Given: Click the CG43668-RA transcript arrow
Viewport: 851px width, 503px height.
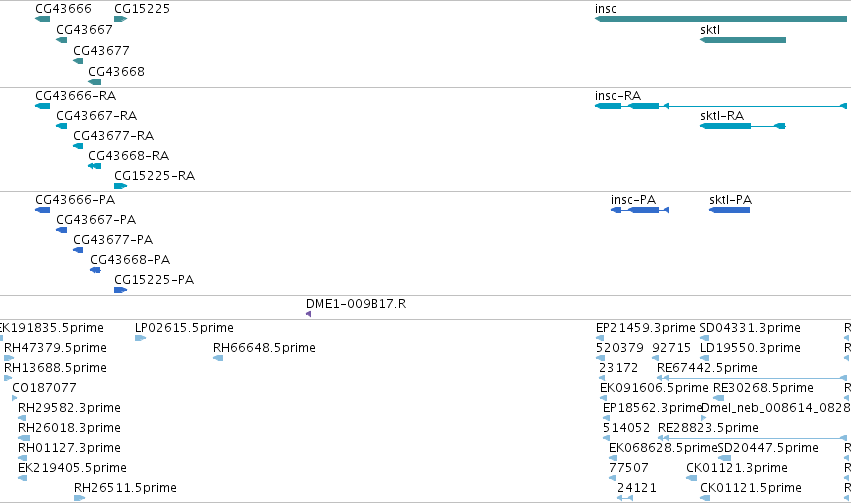Looking at the screenshot, I should coord(94,166).
